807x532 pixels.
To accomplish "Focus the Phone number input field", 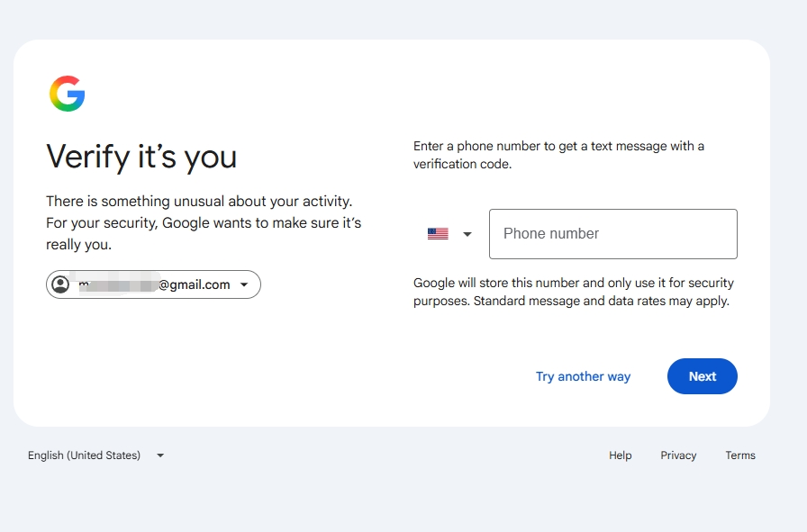I will coord(613,234).
